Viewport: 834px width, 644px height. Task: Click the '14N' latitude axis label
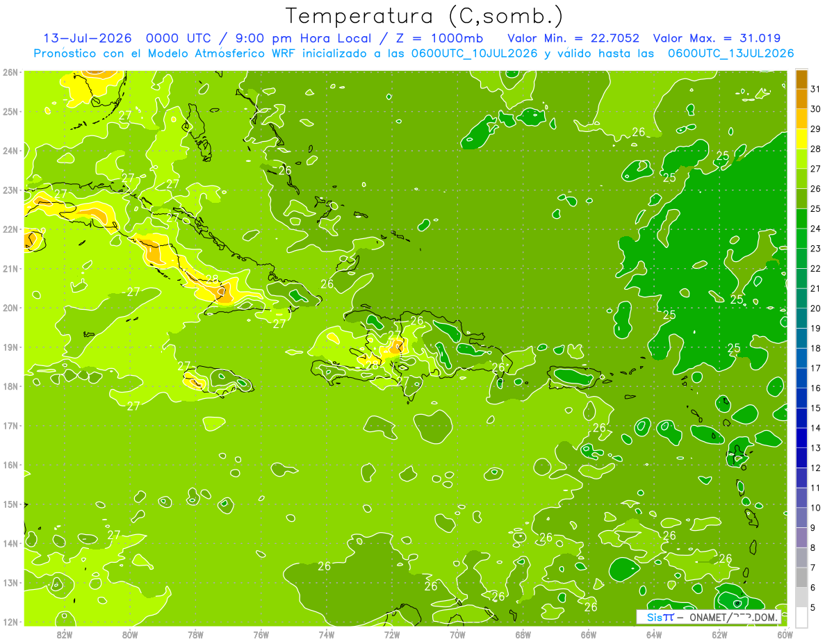(x=10, y=543)
